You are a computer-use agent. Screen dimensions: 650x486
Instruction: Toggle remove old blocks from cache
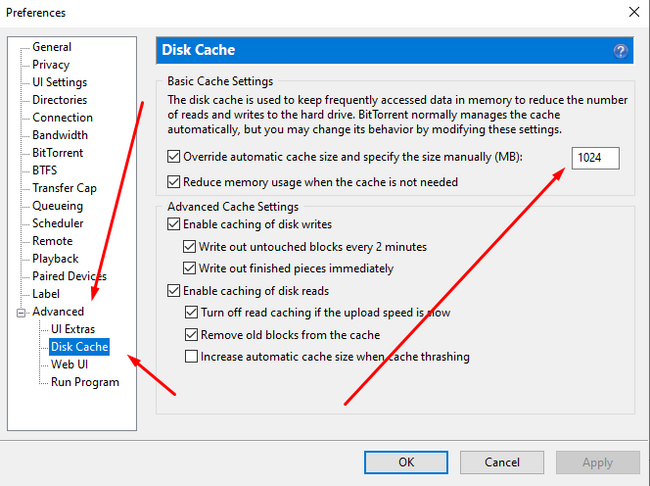point(192,335)
